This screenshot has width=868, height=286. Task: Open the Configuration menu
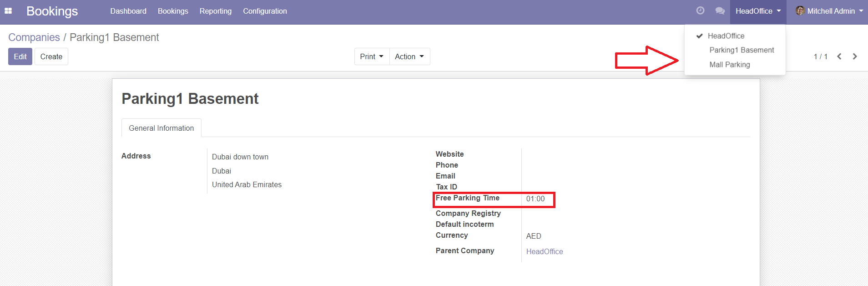coord(265,11)
